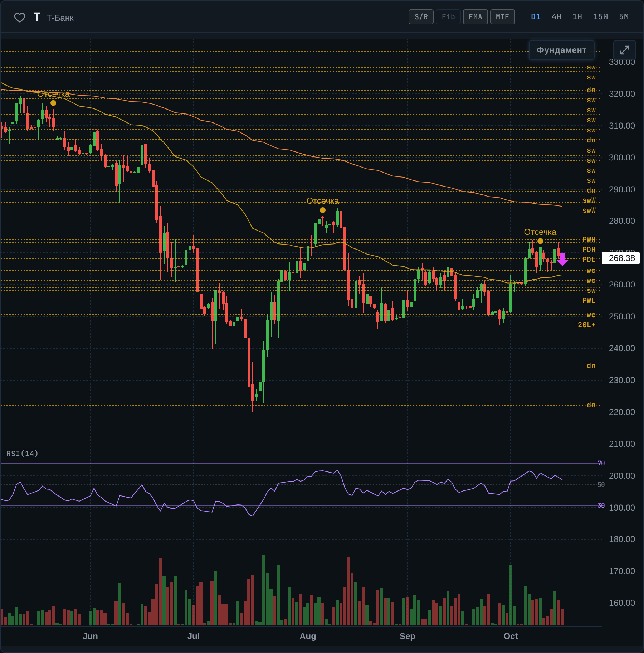Select the D1 daily timeframe
This screenshot has width=644, height=653.
[x=536, y=17]
